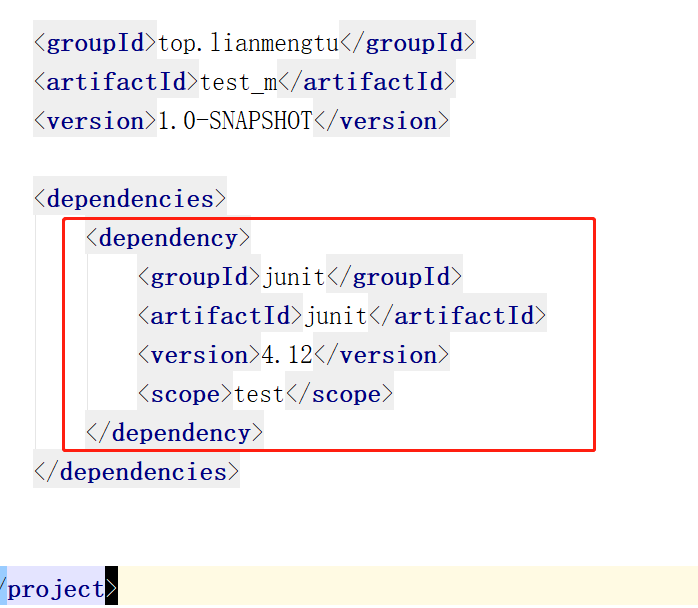
Task: Click junit value in the artifactId line
Action: 335,316
